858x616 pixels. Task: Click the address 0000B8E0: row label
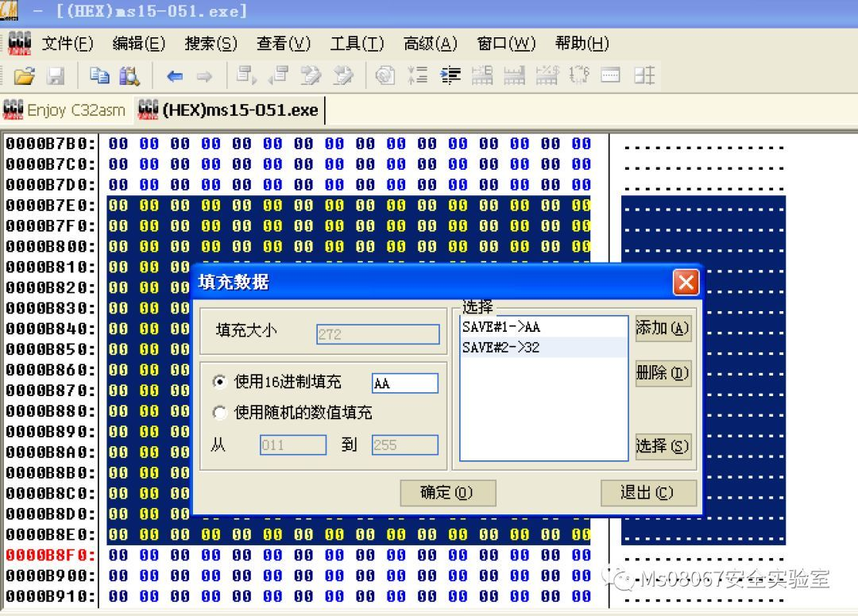tap(50, 534)
